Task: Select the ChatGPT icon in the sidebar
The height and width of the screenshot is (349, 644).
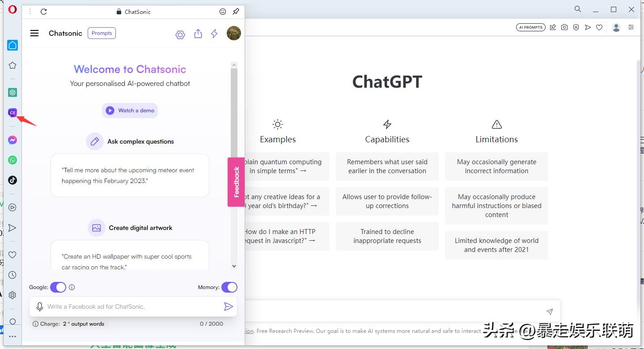Action: [x=12, y=92]
